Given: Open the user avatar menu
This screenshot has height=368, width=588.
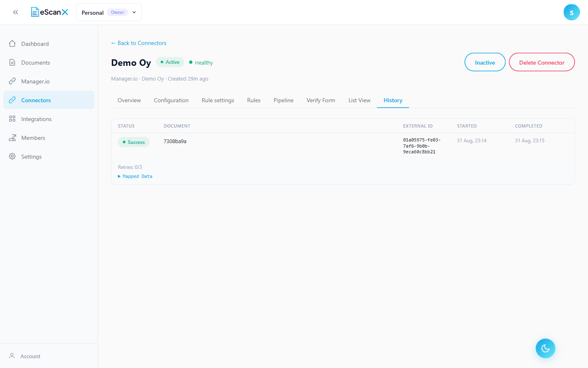Looking at the screenshot, I should pyautogui.click(x=571, y=12).
